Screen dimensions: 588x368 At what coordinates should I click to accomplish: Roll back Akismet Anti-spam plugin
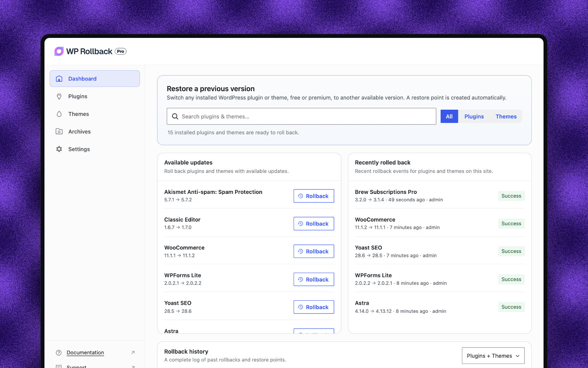point(314,196)
